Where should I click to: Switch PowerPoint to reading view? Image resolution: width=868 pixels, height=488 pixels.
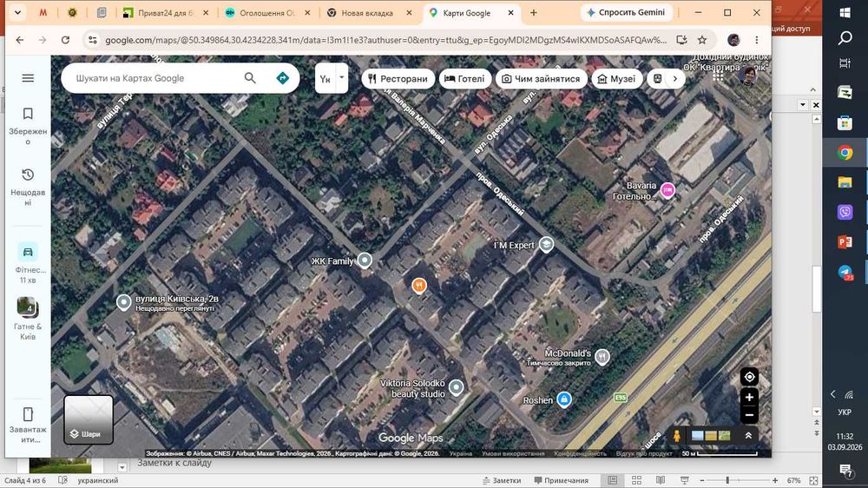point(661,481)
